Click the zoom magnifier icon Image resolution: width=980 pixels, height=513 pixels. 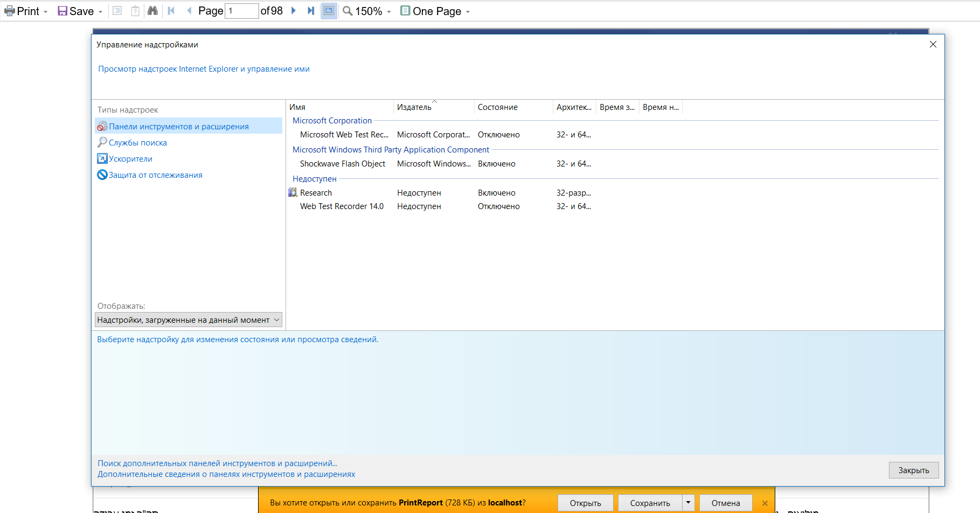[x=347, y=11]
